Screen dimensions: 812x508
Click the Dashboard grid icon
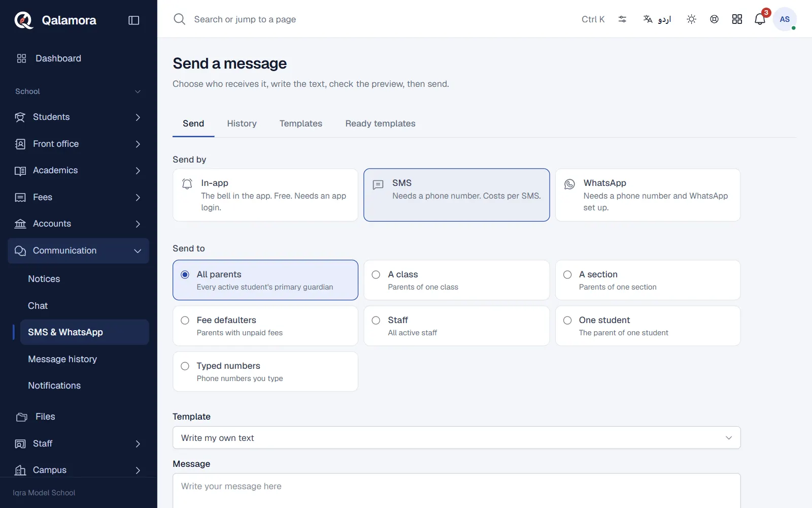(x=21, y=58)
